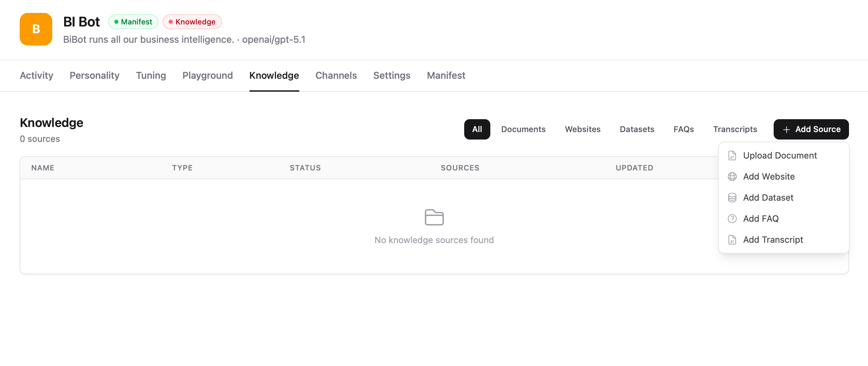Click the question mark icon beside Add FAQ

(x=732, y=219)
